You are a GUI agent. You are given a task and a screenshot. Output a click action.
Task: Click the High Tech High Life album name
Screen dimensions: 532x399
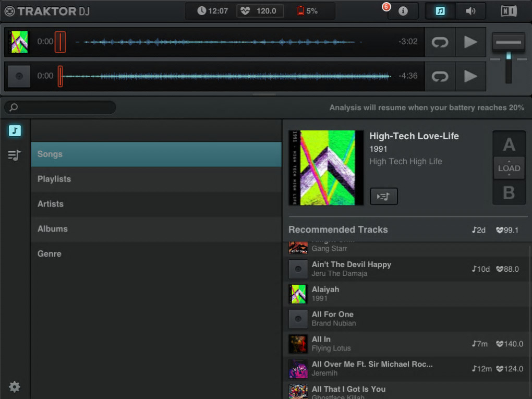[x=405, y=162]
